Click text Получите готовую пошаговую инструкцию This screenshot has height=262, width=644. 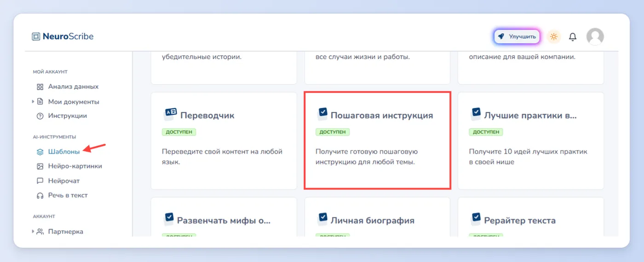coord(367,156)
